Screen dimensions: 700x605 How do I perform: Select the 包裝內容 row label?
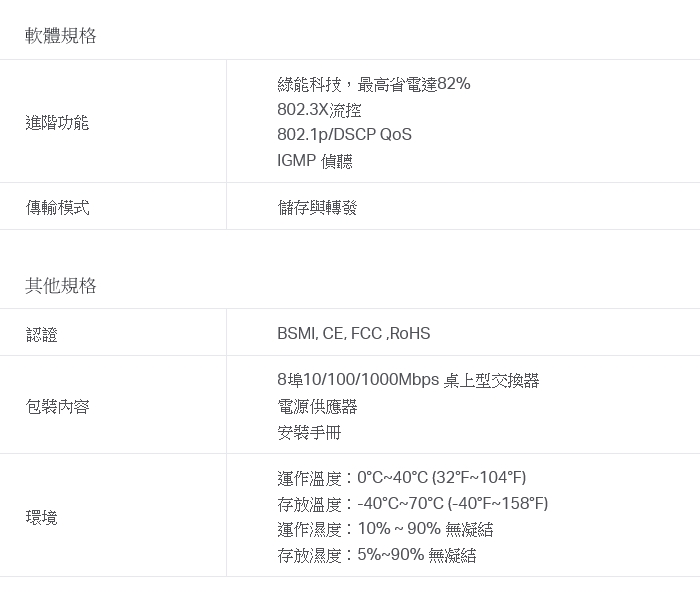click(x=57, y=407)
